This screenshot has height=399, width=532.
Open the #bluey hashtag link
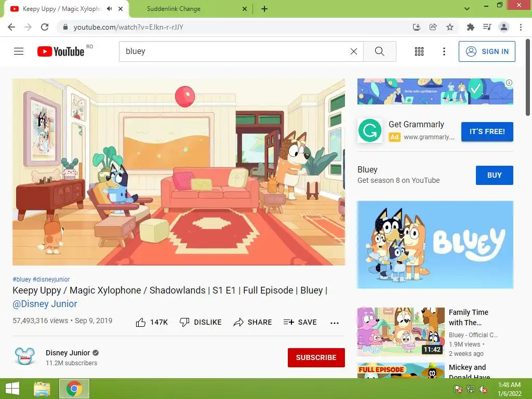click(x=22, y=279)
